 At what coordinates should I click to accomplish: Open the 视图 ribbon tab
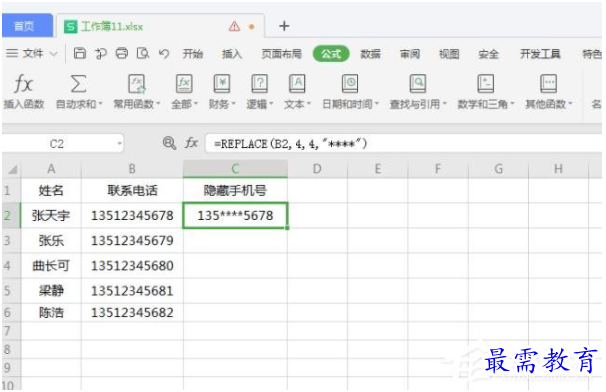tap(449, 53)
